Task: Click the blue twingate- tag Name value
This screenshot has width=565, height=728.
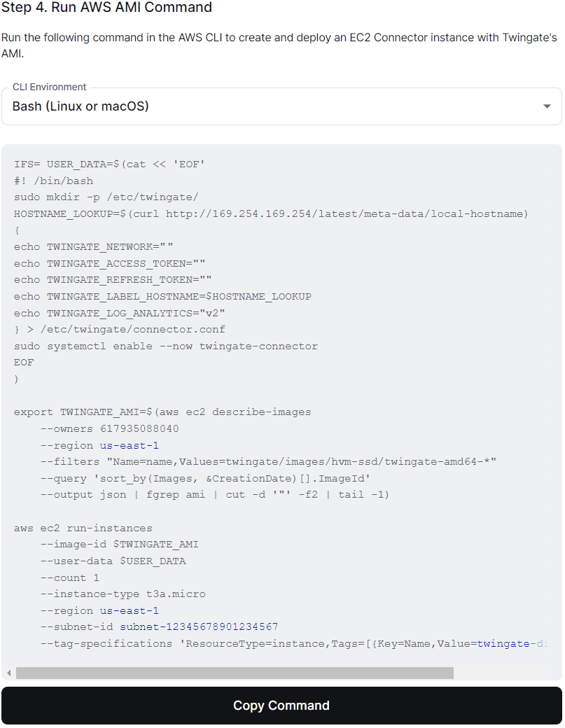Action: coord(511,643)
